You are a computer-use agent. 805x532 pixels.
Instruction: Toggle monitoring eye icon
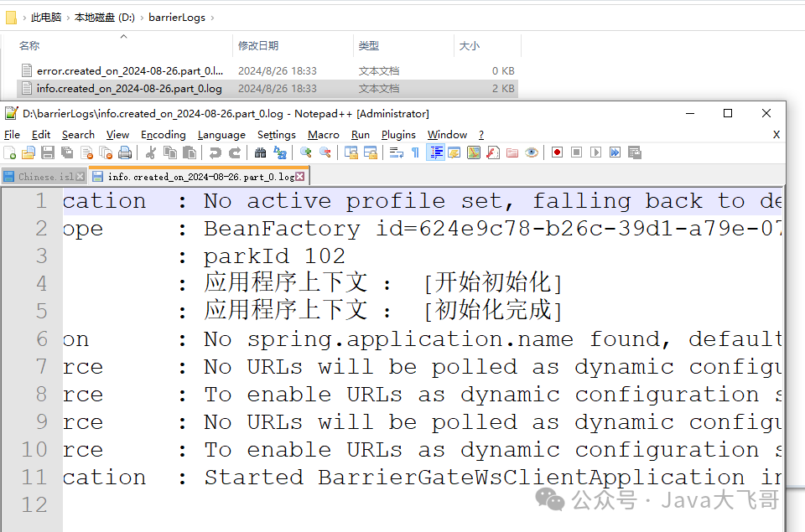pyautogui.click(x=532, y=152)
